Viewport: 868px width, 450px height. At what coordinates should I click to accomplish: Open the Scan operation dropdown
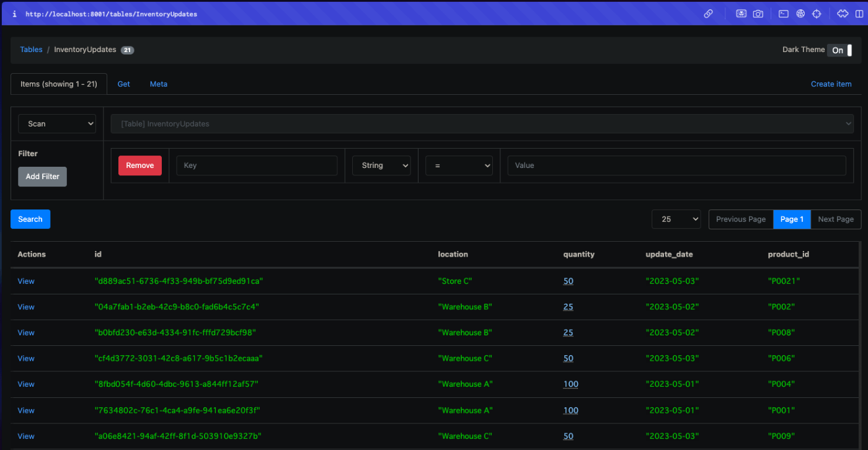coord(57,123)
